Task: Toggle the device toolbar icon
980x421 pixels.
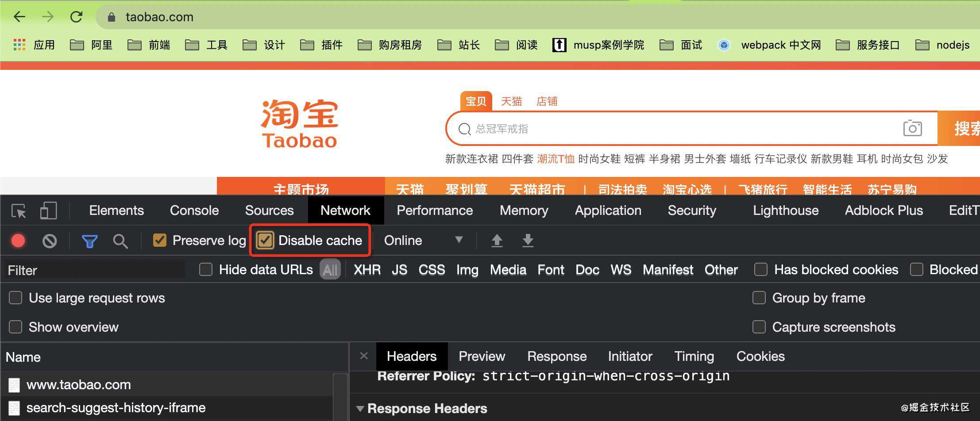Action: (48, 211)
